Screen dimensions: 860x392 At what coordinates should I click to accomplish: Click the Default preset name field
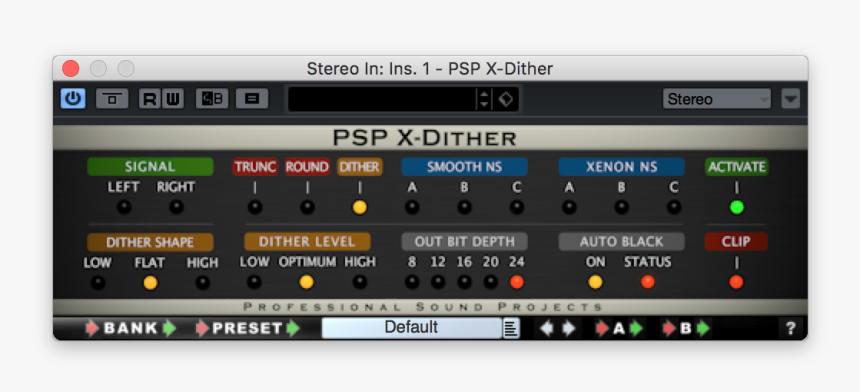tap(412, 328)
